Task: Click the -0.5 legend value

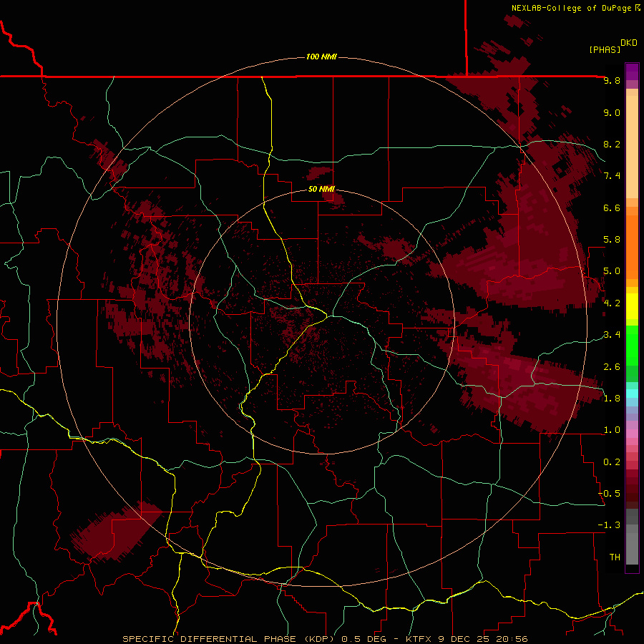Action: pyautogui.click(x=609, y=494)
